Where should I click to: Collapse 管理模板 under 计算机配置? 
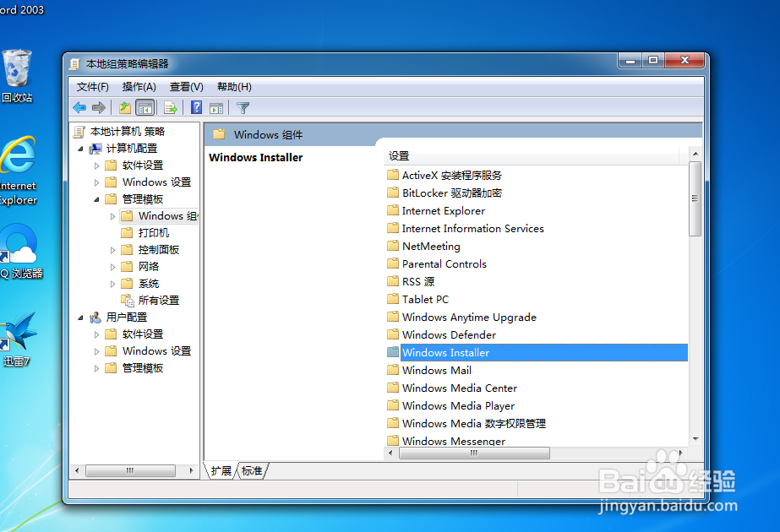pyautogui.click(x=96, y=199)
